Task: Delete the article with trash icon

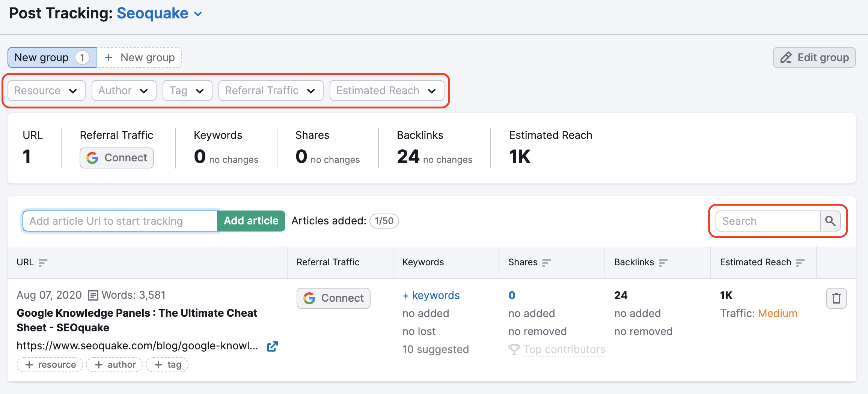Action: 836,298
